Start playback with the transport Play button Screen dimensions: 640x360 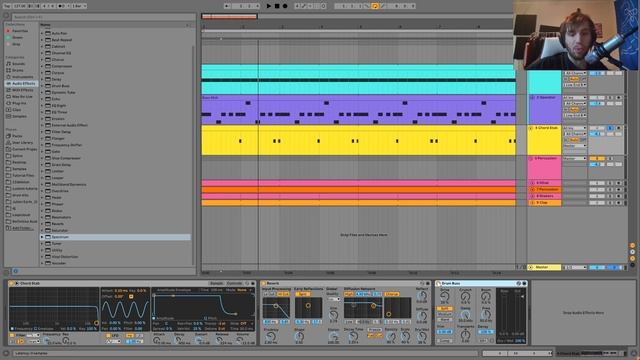click(269, 6)
